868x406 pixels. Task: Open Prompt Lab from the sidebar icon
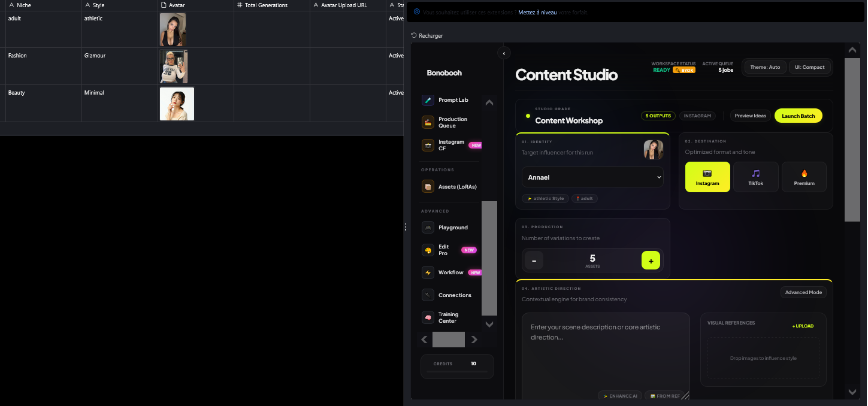pyautogui.click(x=428, y=100)
